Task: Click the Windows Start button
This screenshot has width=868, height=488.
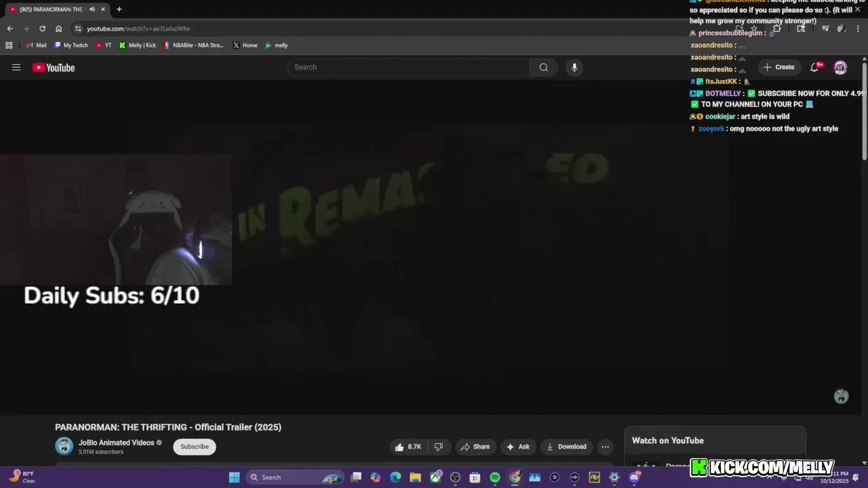Action: (234, 477)
